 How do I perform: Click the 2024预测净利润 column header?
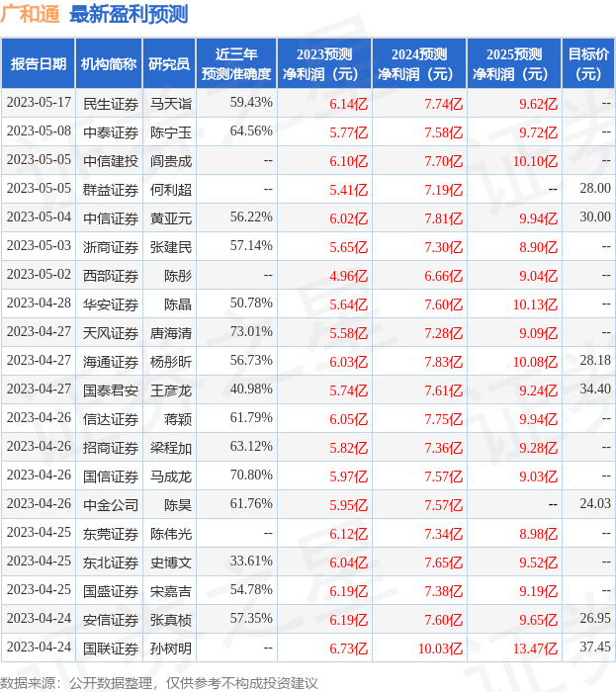click(x=418, y=64)
